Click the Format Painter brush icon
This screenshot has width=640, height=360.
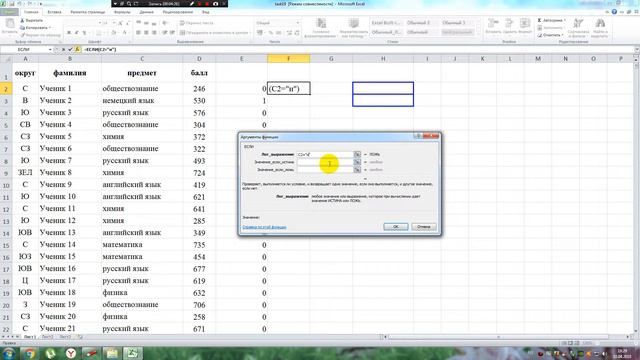[x=22, y=35]
